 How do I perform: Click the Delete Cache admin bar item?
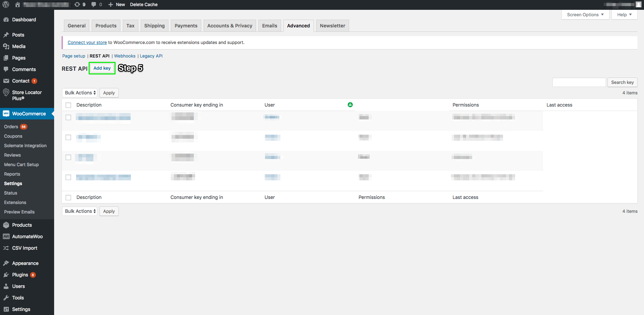click(144, 4)
